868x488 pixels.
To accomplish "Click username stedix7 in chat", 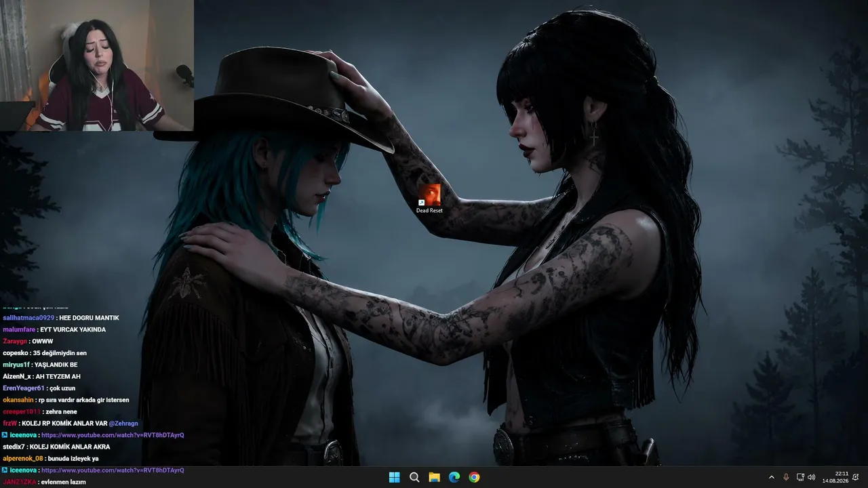I will pos(14,447).
